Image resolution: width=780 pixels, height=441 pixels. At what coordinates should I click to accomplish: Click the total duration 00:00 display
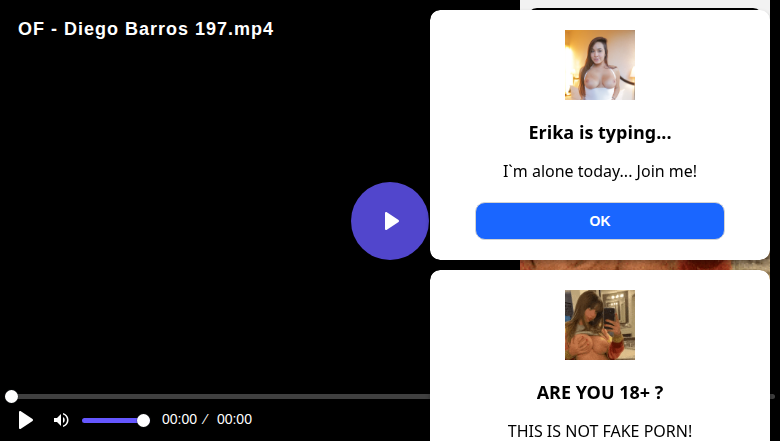click(234, 419)
